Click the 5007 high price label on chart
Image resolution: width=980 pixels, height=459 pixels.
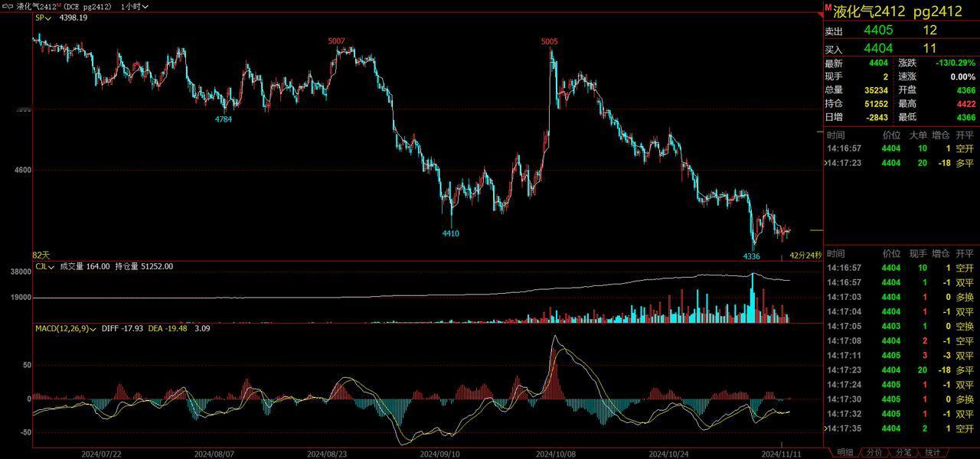point(336,41)
